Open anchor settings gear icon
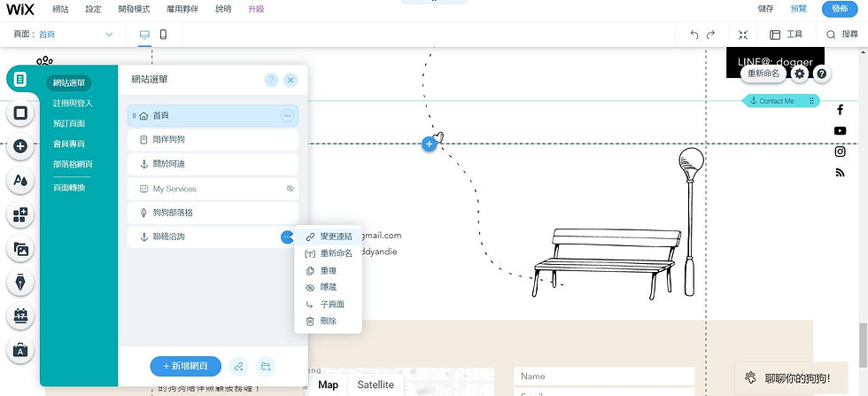 pos(799,74)
